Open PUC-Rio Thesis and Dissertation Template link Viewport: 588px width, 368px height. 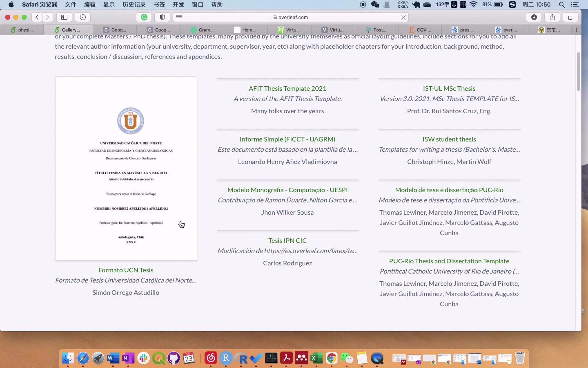(x=449, y=261)
